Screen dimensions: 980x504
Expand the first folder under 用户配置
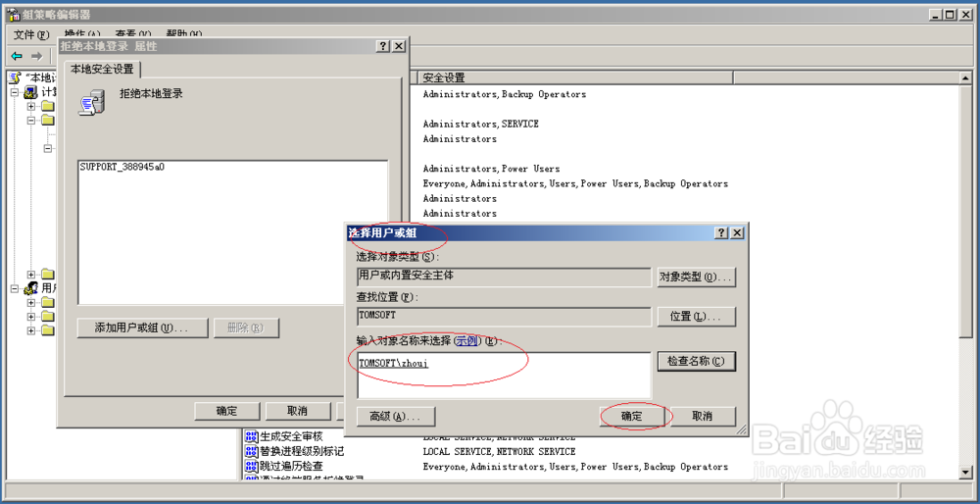coord(30,303)
